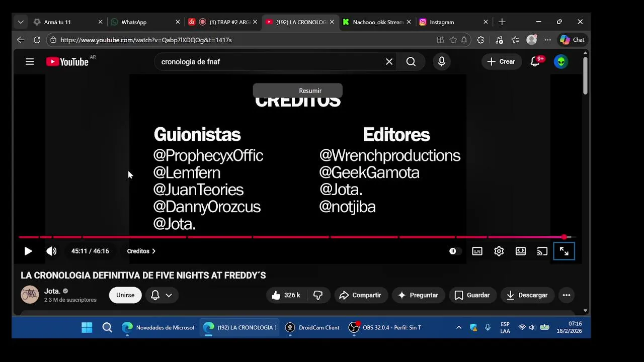Click the address bar URL

[146, 40]
